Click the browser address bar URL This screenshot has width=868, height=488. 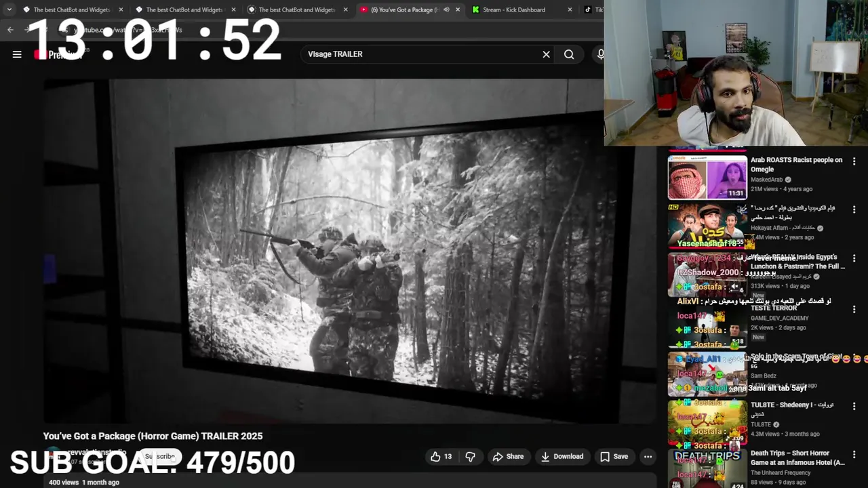click(x=129, y=30)
